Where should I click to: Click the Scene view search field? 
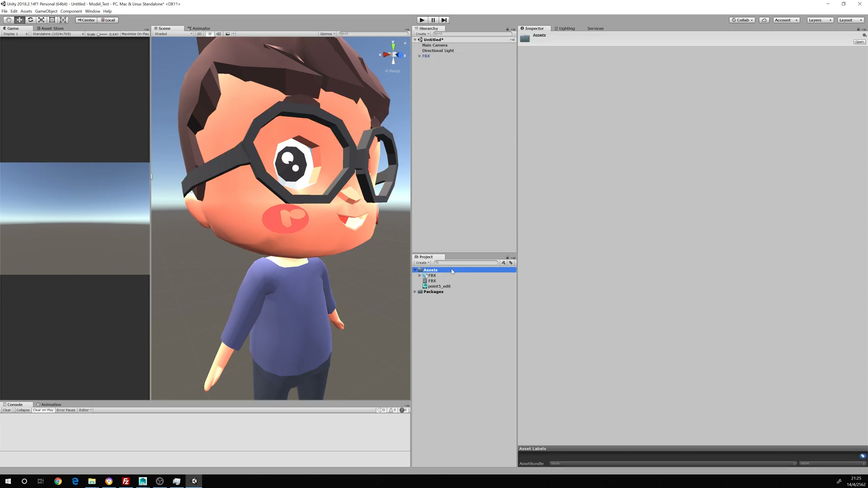tap(373, 34)
